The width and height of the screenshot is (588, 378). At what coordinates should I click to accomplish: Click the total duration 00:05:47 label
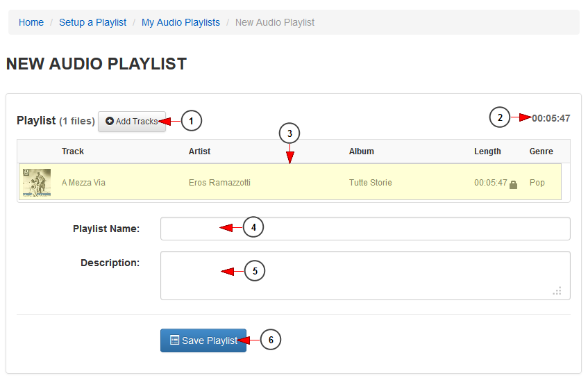click(551, 118)
